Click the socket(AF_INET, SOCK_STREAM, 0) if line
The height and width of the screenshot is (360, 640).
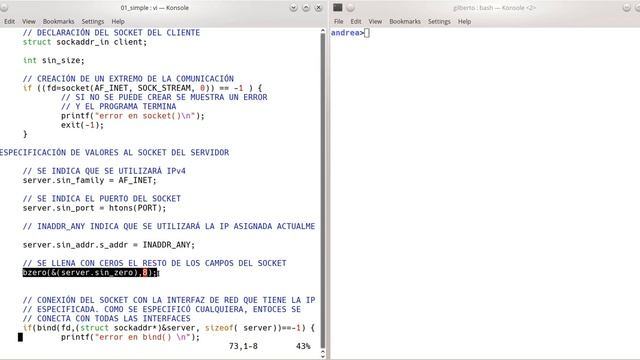[142, 88]
